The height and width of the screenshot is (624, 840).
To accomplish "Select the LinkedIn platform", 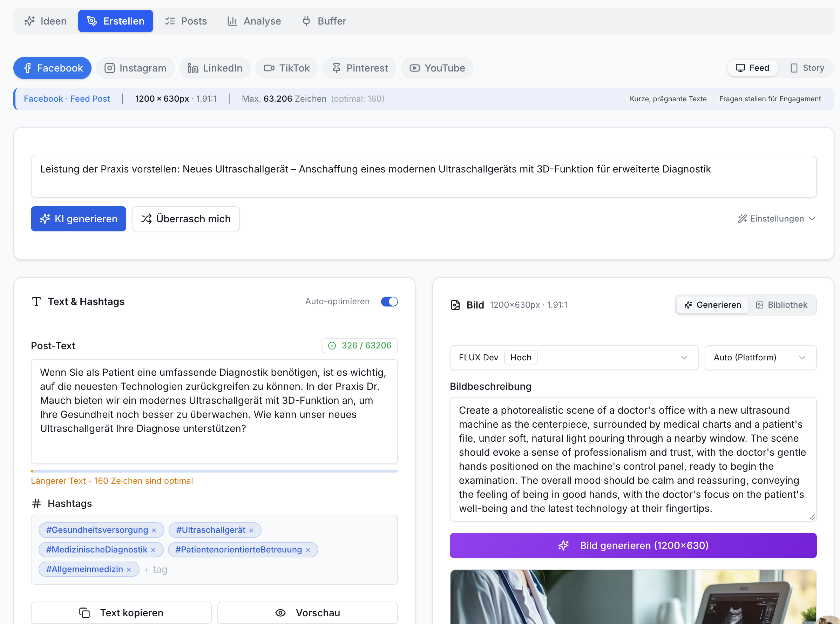I will (x=215, y=68).
